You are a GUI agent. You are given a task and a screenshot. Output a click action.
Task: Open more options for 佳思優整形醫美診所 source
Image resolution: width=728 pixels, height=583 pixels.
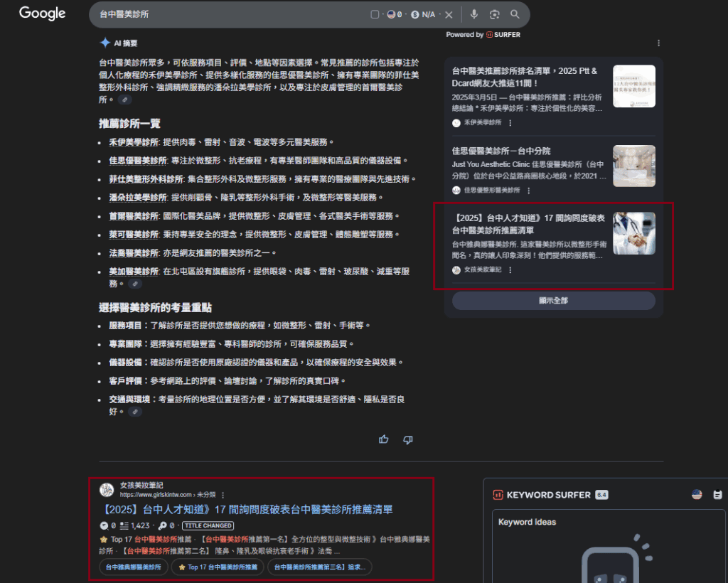point(529,191)
